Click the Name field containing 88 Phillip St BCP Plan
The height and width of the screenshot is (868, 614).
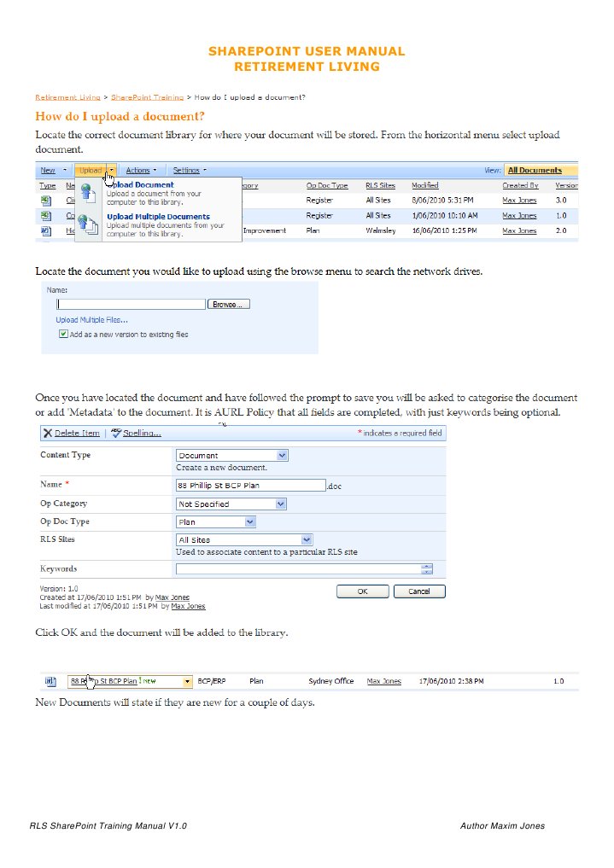pyautogui.click(x=251, y=485)
